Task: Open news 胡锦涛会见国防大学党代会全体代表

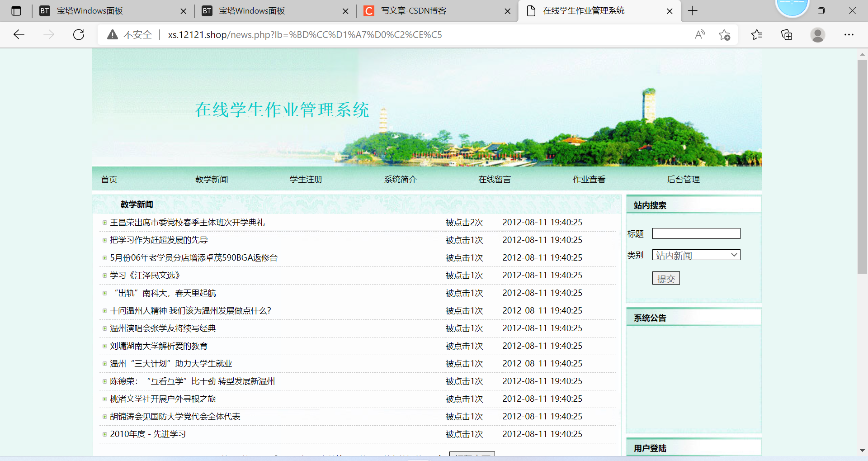Action: pyautogui.click(x=175, y=417)
